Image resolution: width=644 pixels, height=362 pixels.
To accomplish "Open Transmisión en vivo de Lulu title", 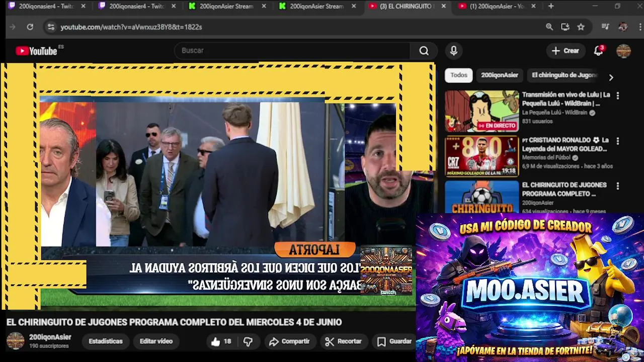I will point(566,99).
